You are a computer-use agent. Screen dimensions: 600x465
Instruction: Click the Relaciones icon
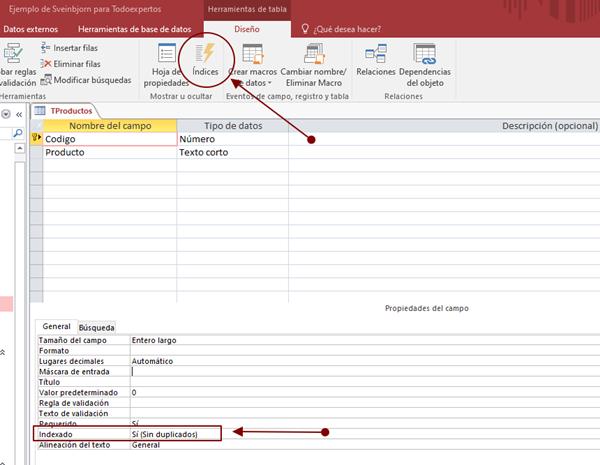[376, 60]
